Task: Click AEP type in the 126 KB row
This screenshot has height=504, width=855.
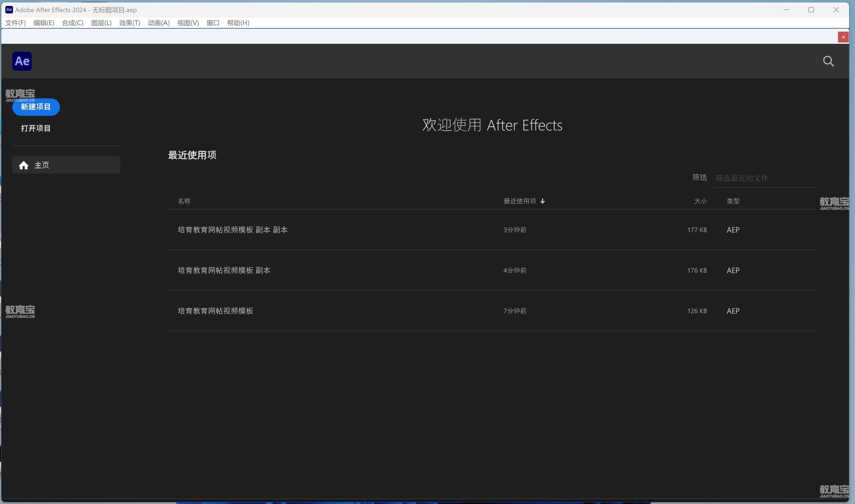Action: [733, 311]
